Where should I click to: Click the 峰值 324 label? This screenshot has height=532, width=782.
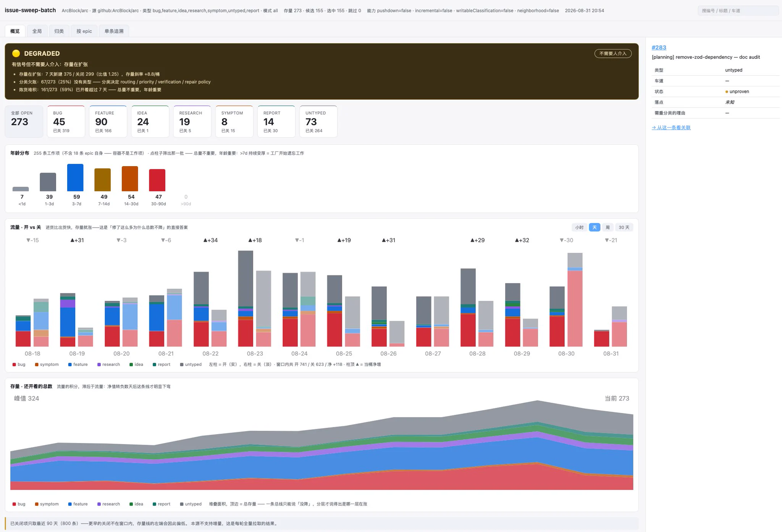pyautogui.click(x=26, y=398)
